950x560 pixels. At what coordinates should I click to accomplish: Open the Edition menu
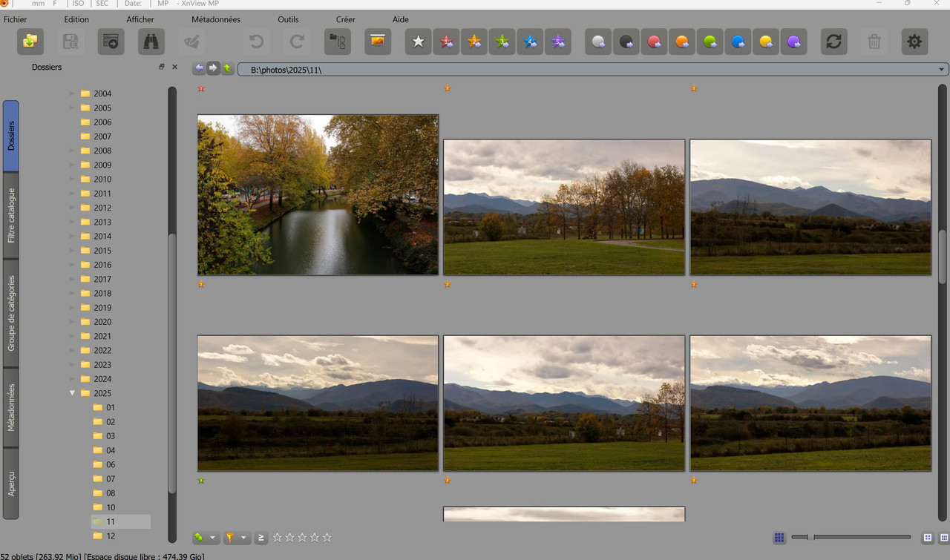(x=76, y=19)
